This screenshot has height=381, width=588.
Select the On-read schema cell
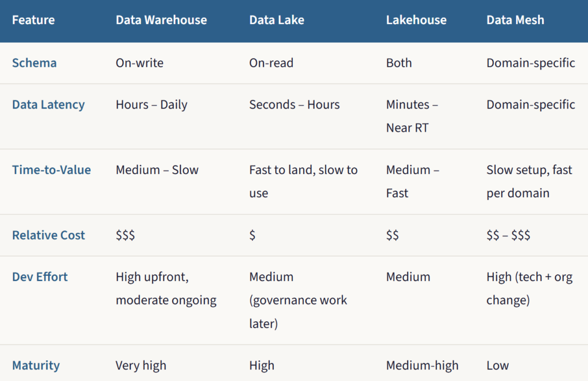click(x=271, y=63)
